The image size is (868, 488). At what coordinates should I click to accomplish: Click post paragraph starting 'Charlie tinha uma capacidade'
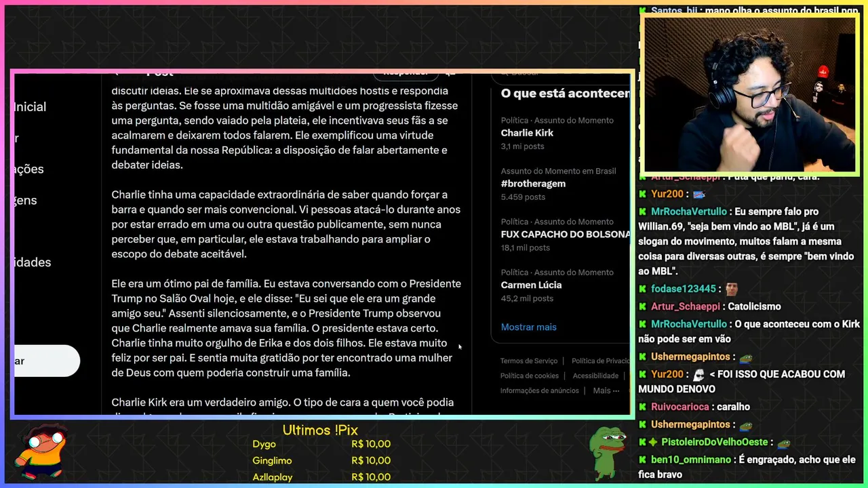tap(286, 224)
